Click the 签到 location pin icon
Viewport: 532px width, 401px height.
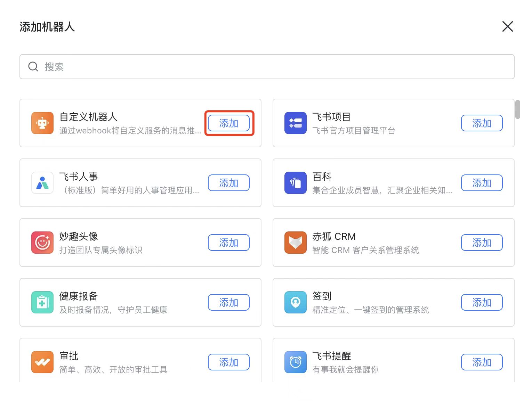296,302
